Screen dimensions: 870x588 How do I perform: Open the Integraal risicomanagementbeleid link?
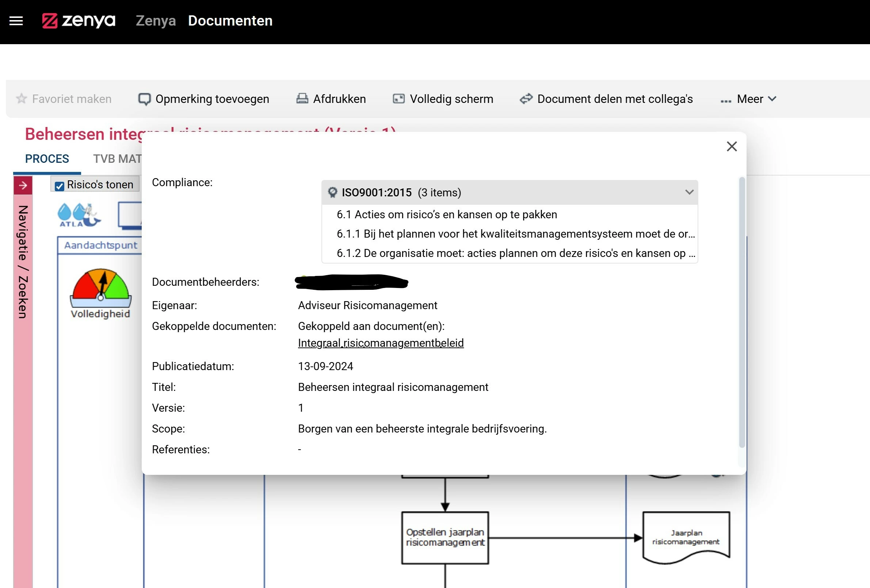coord(380,343)
